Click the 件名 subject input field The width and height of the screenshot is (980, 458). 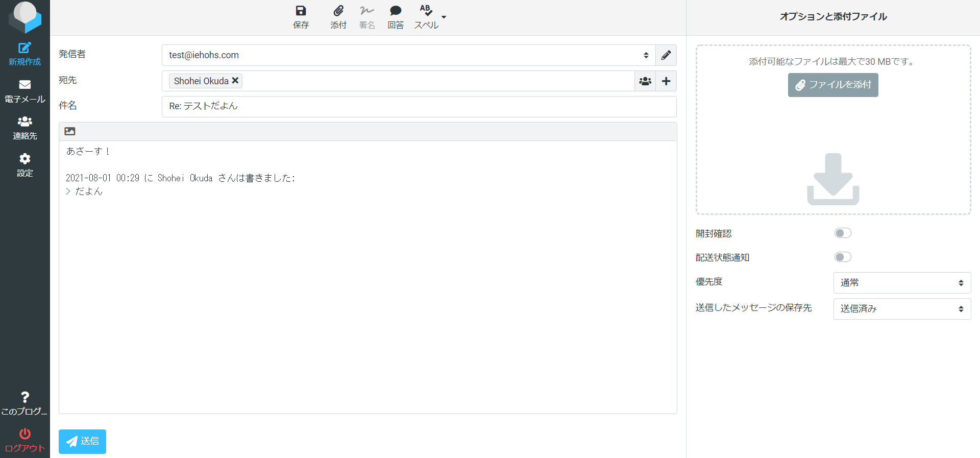(419, 107)
